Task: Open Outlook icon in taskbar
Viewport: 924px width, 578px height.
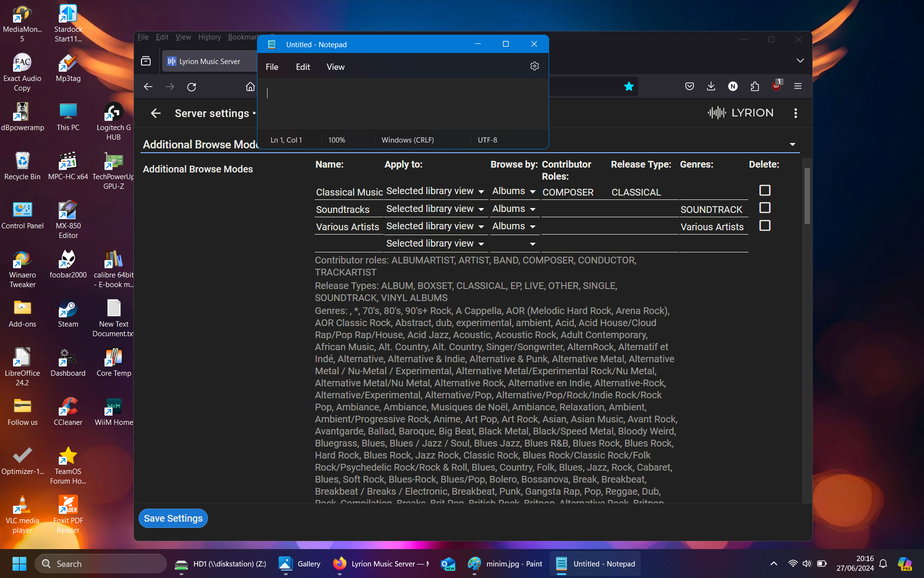Action: point(448,564)
